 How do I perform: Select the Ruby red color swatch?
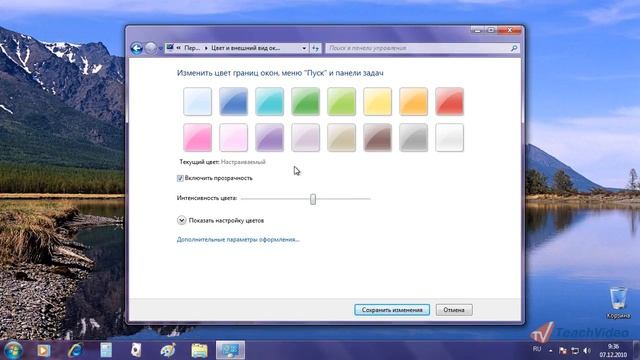coord(449,101)
